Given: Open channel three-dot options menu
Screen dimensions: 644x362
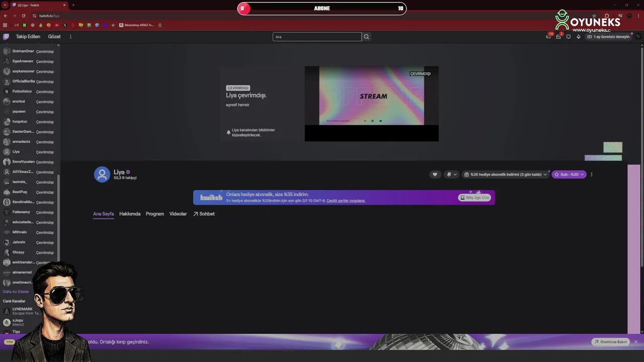Looking at the screenshot, I should point(591,174).
